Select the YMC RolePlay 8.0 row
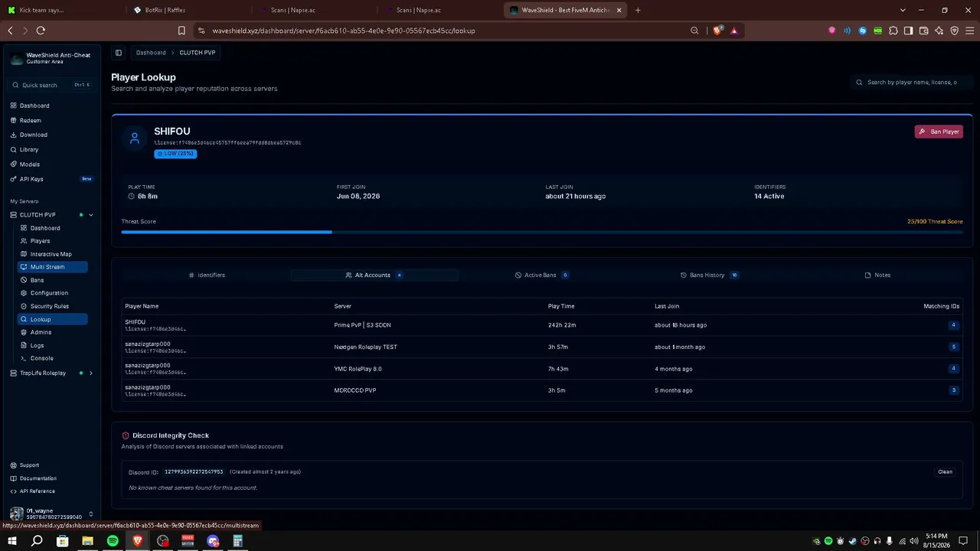This screenshot has width=980, height=551. [x=541, y=369]
